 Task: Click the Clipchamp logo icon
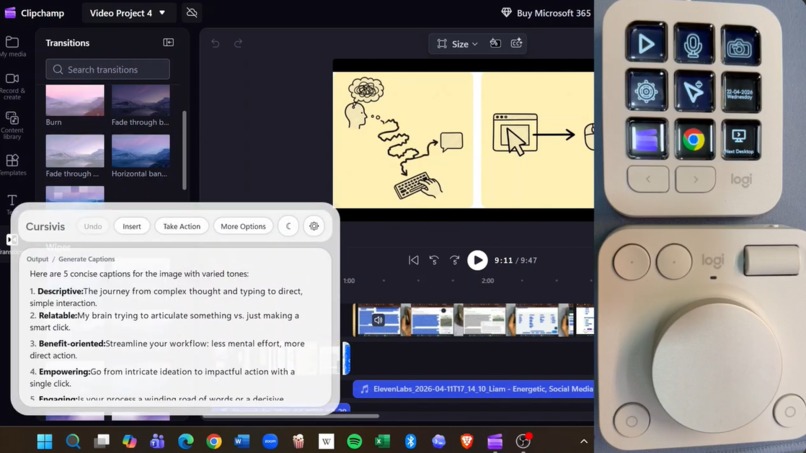pyautogui.click(x=10, y=13)
